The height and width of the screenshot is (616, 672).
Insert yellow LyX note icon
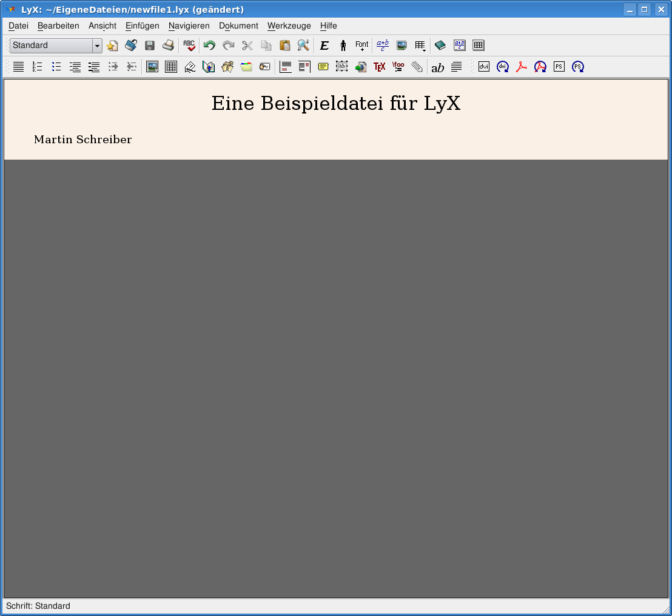coord(323,67)
